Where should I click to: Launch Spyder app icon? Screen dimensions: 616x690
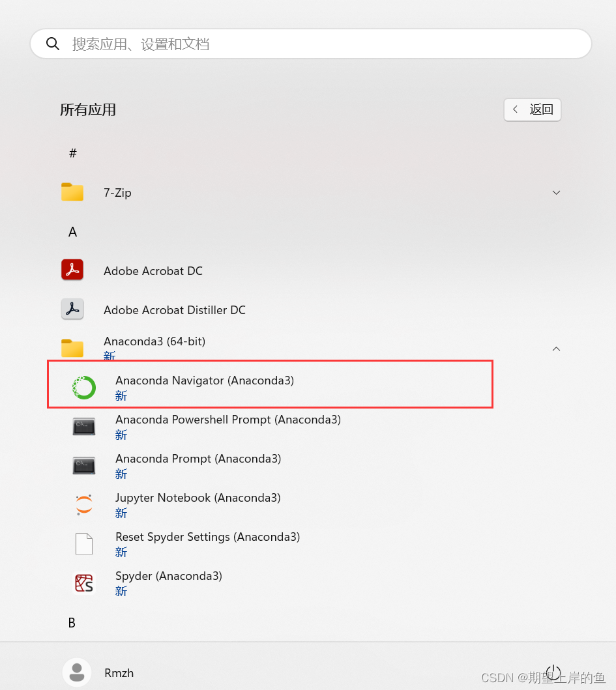coord(83,583)
